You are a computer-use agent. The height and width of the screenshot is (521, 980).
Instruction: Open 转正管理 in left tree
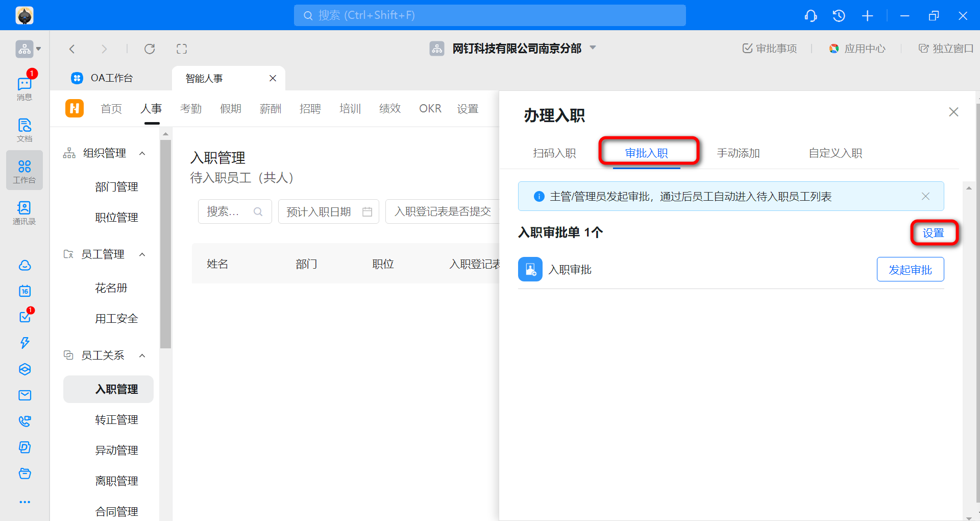click(x=116, y=420)
